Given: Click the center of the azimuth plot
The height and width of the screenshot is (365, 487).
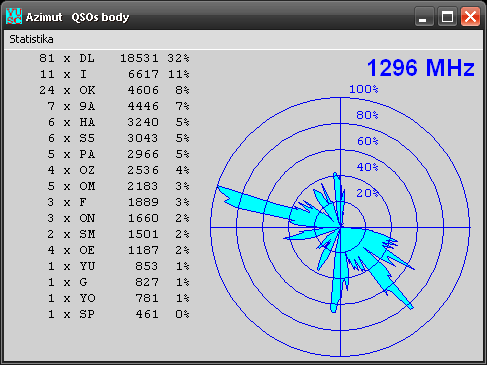Looking at the screenshot, I should click(340, 227).
